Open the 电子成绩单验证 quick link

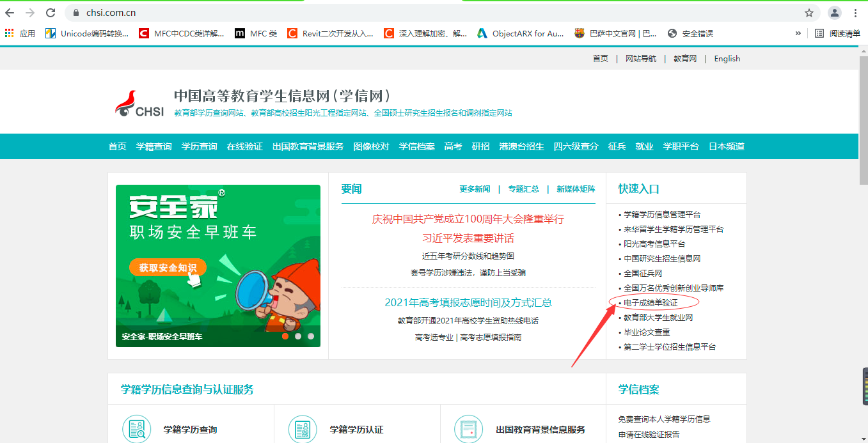pyautogui.click(x=651, y=302)
